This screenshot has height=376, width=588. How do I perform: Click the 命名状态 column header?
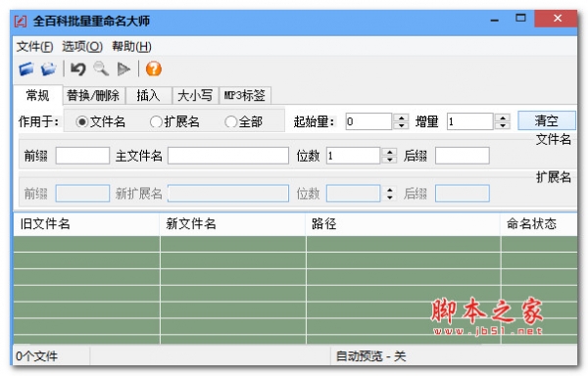point(539,224)
